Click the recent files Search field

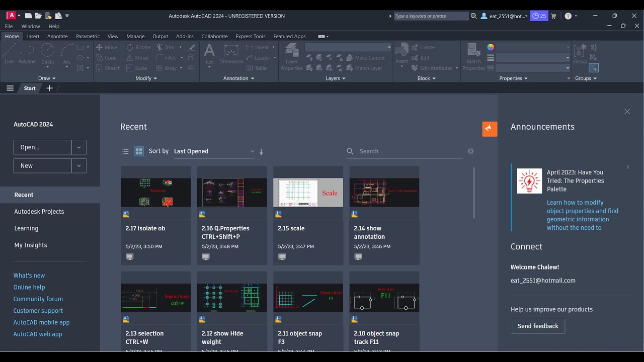point(405,151)
